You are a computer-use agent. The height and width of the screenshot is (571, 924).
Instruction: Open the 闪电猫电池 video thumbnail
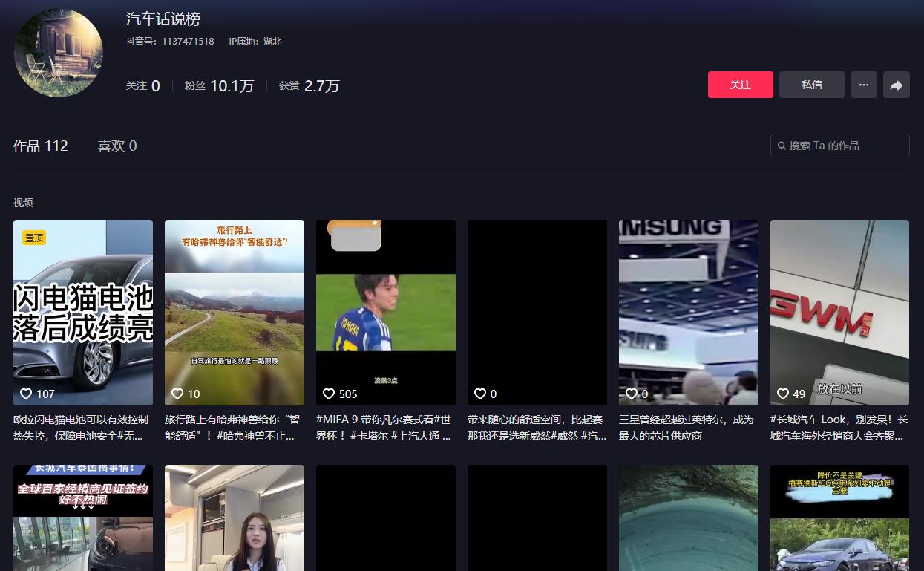click(83, 313)
